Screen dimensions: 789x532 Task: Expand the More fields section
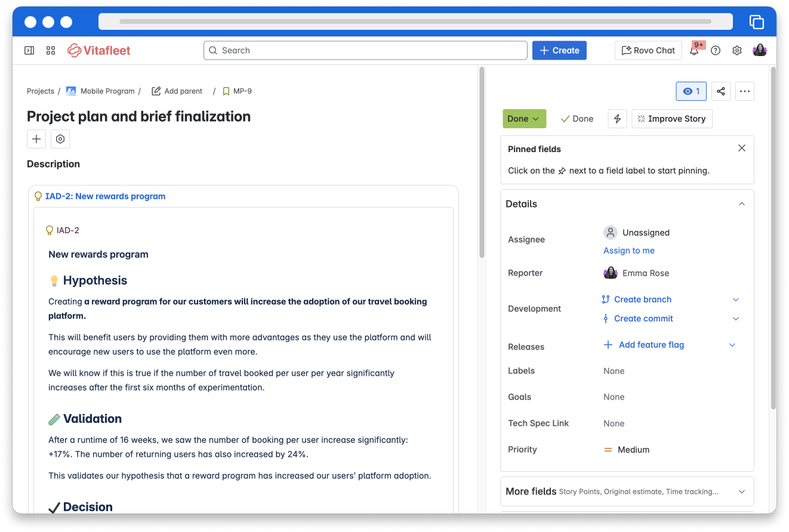[627, 491]
